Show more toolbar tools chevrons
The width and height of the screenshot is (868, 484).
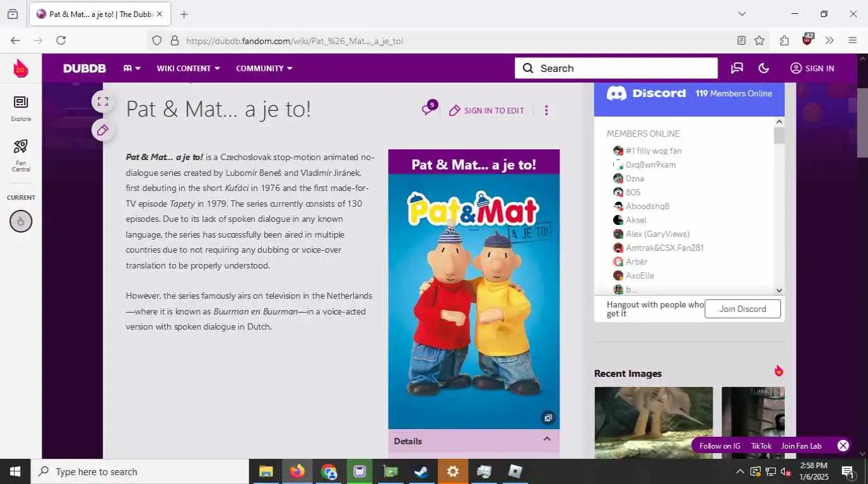point(830,40)
